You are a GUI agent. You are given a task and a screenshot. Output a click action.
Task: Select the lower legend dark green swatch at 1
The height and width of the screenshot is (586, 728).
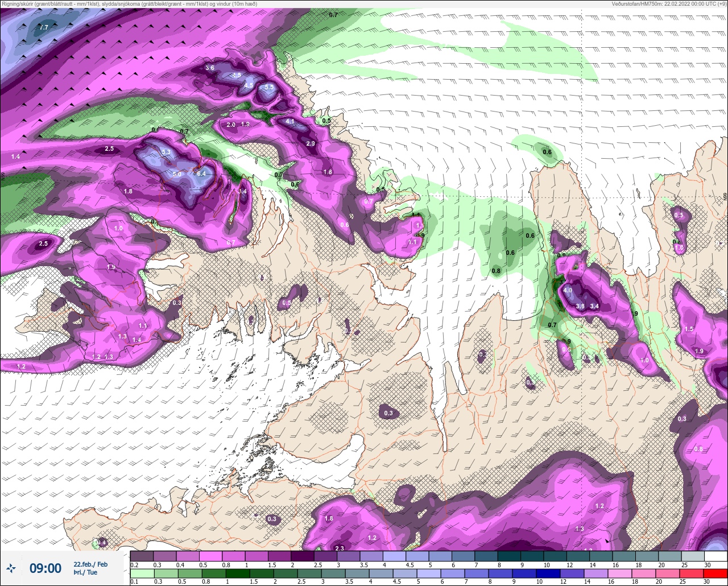(238, 573)
